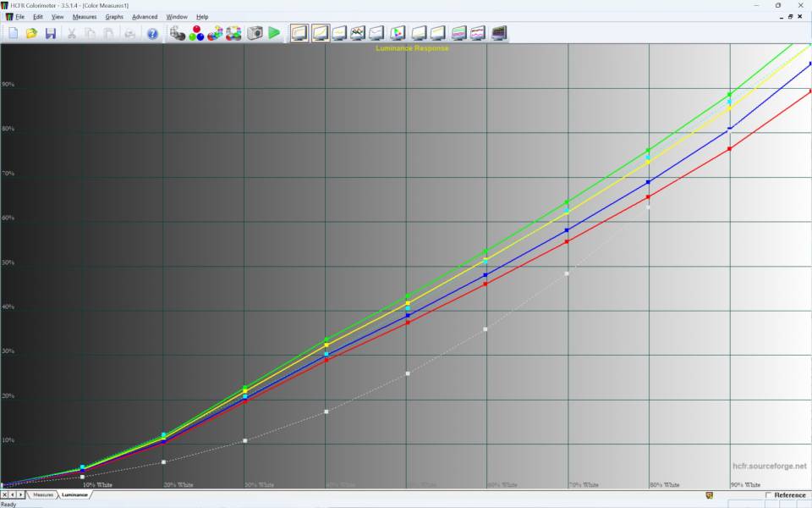This screenshot has height=508, width=812.
Task: Click the Print icon
Action: pos(130,33)
